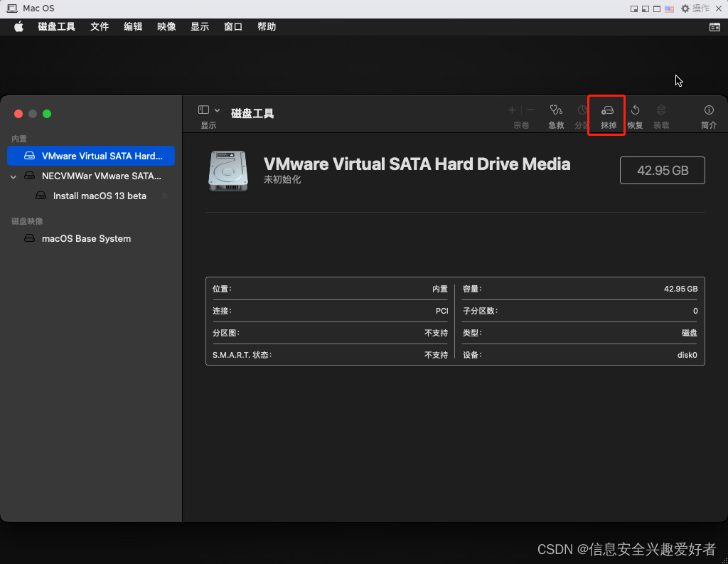
Task: Click the large hard drive image
Action: click(228, 171)
